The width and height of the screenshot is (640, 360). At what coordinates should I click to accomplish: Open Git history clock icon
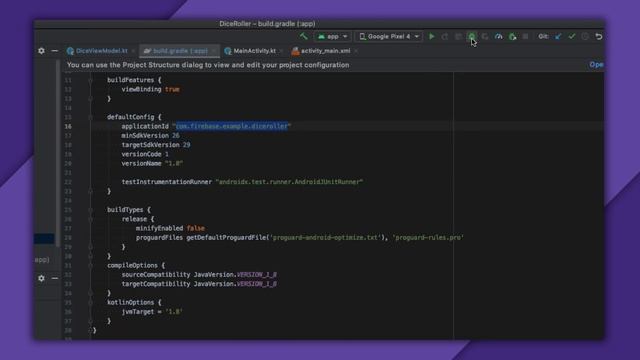click(x=585, y=36)
